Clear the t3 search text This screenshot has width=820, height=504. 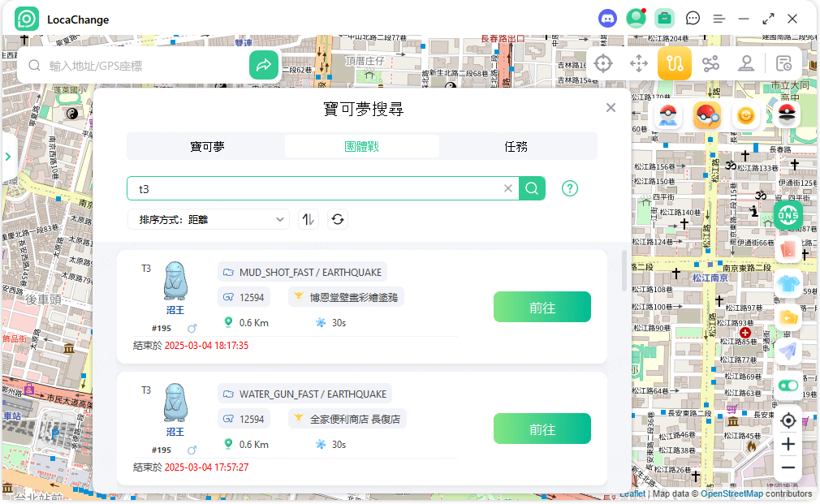click(x=507, y=188)
